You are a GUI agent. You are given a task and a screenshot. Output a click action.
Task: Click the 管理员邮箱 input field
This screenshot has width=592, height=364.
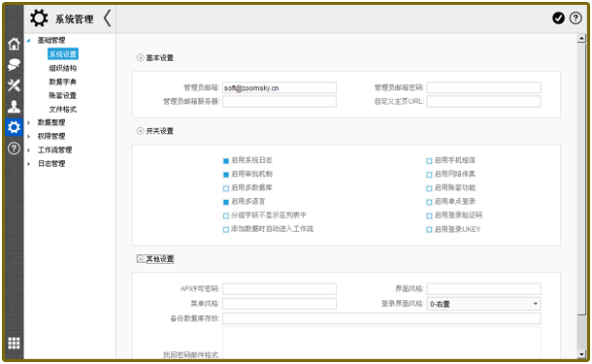[280, 87]
